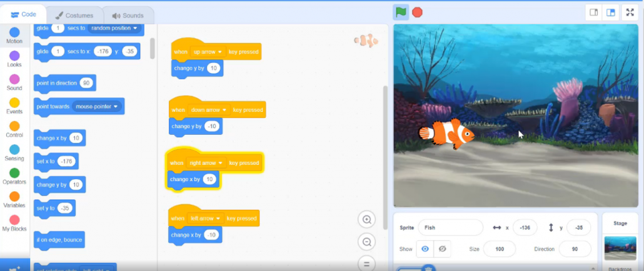The image size is (644, 271).
Task: Enter full screen stage mode
Action: (x=630, y=12)
